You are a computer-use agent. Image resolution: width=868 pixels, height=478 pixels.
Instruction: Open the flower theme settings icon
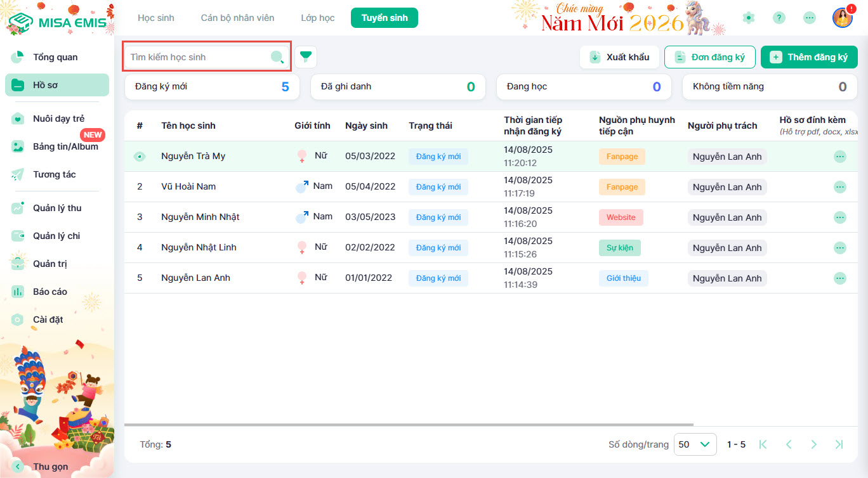pyautogui.click(x=749, y=18)
